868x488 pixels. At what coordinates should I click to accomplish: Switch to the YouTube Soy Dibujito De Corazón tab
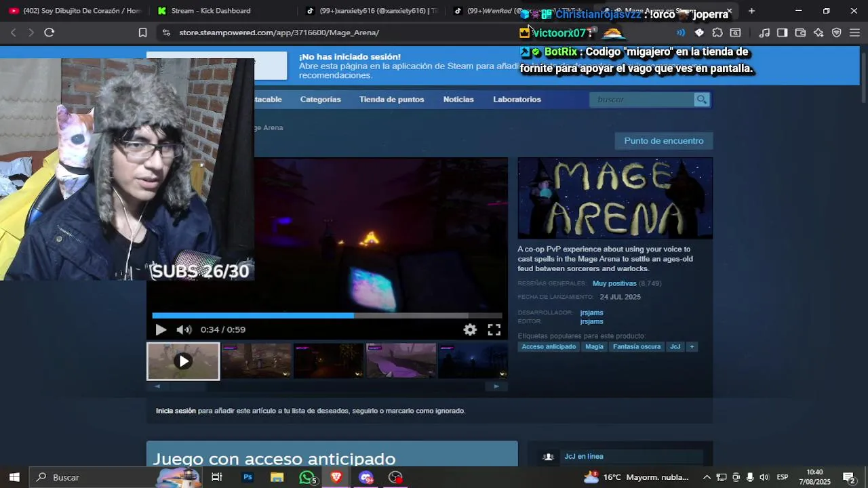tap(75, 11)
